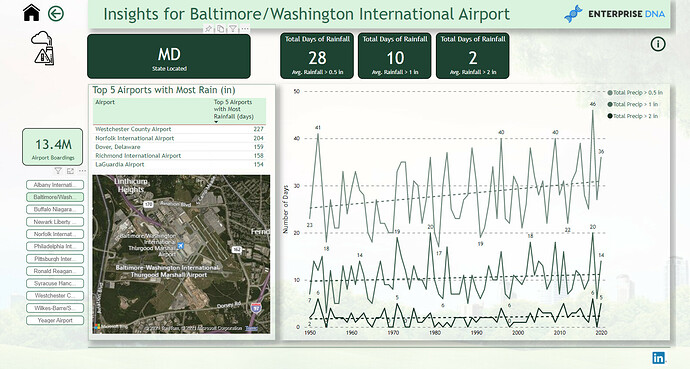Screen dimensions: 690x369
Task: Open filter icon above state card
Action: tap(233, 29)
